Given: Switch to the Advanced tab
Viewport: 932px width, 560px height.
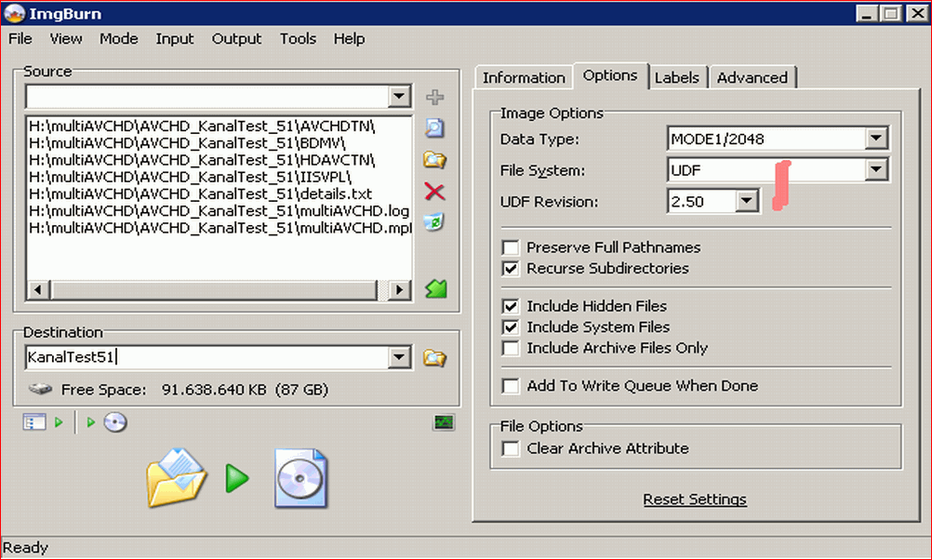Looking at the screenshot, I should (x=752, y=78).
